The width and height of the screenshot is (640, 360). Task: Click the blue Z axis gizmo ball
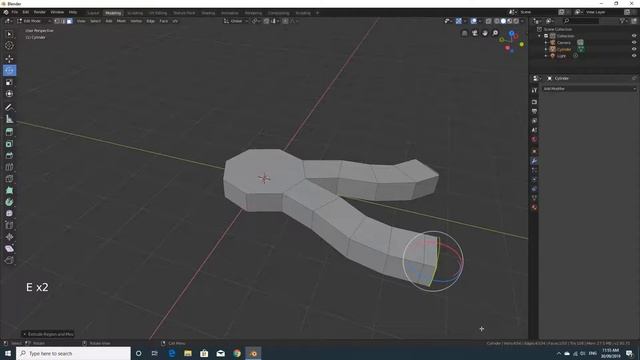tap(511, 34)
